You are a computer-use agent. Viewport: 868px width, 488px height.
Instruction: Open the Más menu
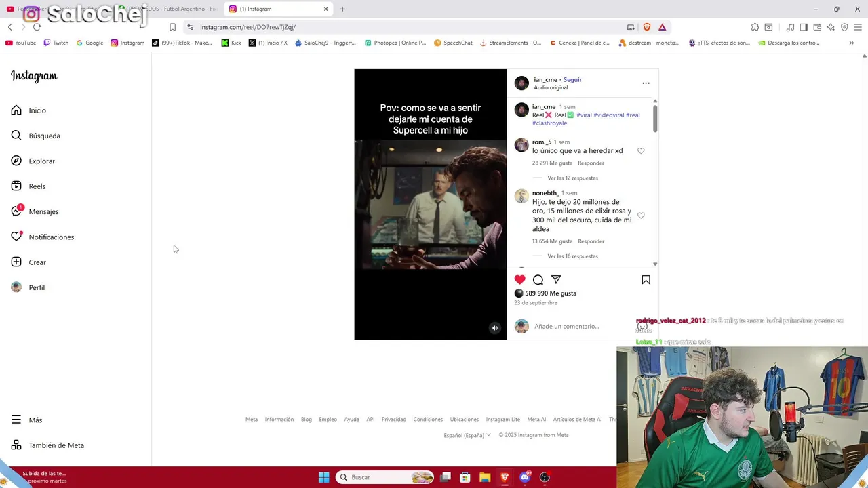point(26,420)
